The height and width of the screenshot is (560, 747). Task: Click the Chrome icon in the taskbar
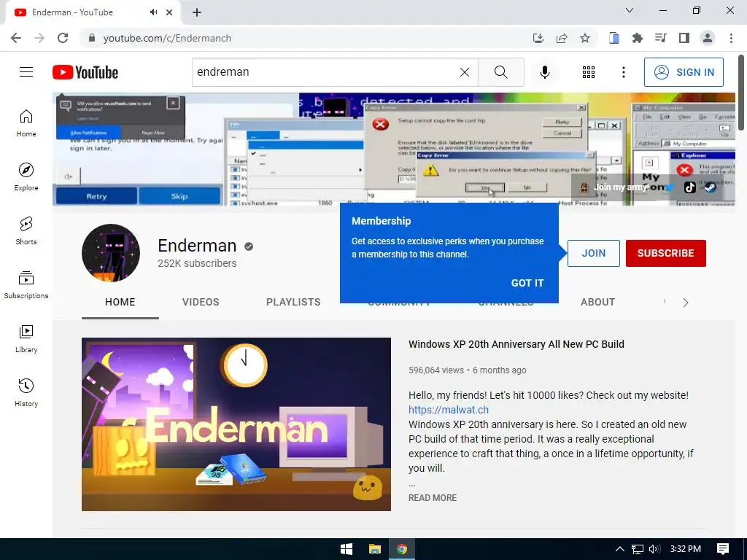coord(402,549)
